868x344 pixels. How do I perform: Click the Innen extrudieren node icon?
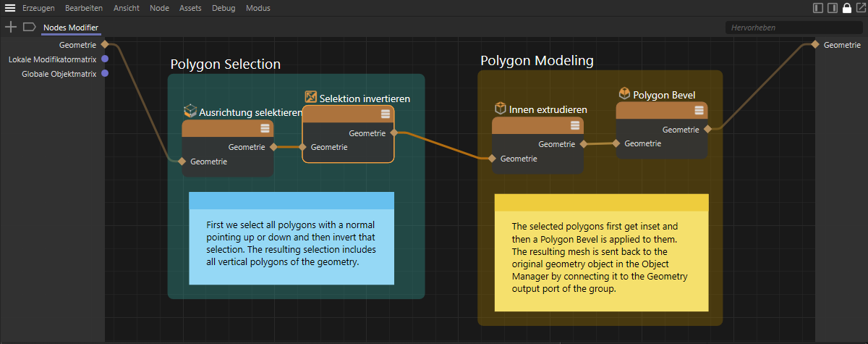500,108
